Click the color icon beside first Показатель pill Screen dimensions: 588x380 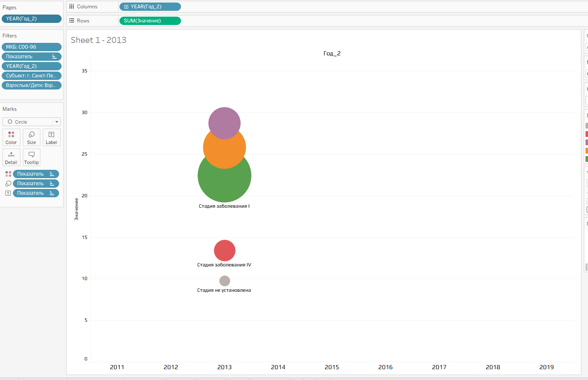click(8, 174)
